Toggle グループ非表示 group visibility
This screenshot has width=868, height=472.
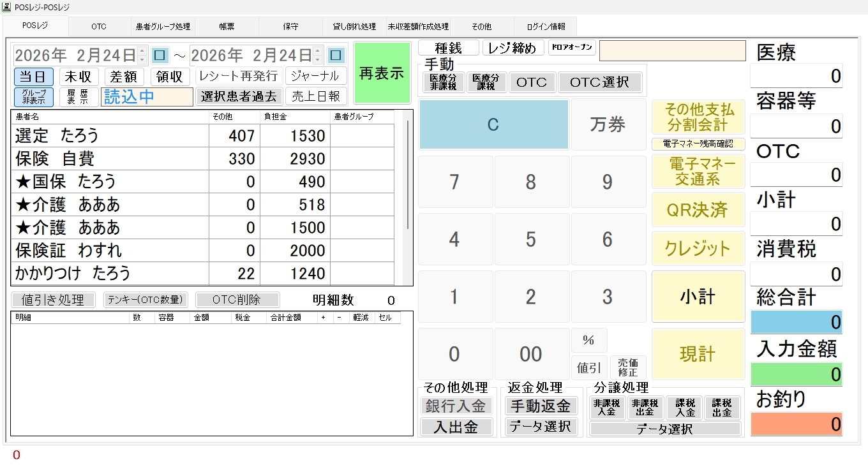pyautogui.click(x=34, y=97)
